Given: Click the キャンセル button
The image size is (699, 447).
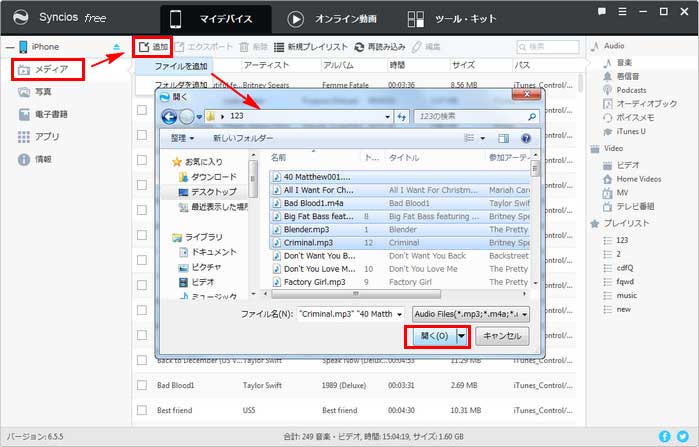Looking at the screenshot, I should tap(502, 336).
